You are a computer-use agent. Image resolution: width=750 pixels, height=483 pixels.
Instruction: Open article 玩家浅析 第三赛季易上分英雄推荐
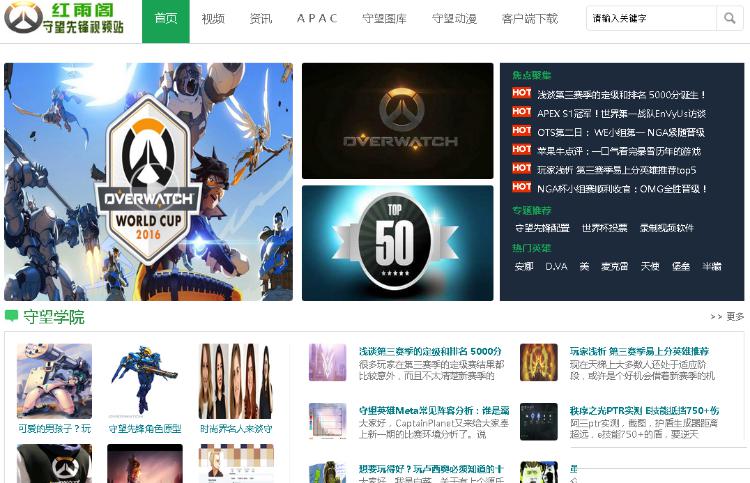pyautogui.click(x=639, y=351)
